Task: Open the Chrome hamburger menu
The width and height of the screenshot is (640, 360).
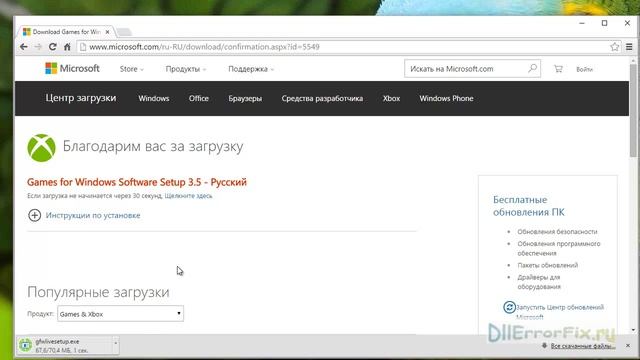Action: point(629,47)
